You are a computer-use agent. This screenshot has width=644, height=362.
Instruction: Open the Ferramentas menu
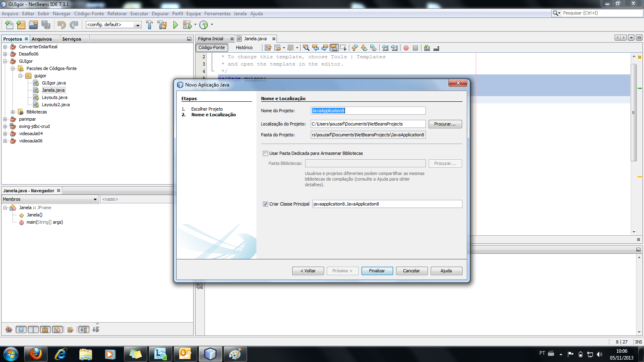217,13
